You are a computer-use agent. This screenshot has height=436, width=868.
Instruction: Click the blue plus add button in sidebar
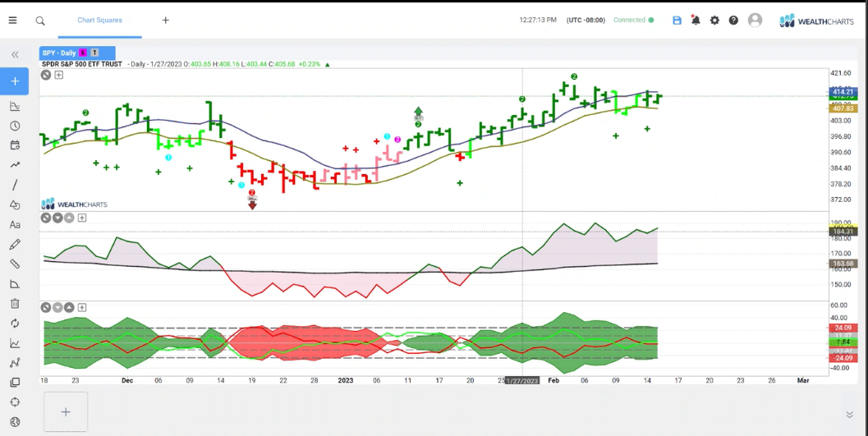[x=15, y=81]
